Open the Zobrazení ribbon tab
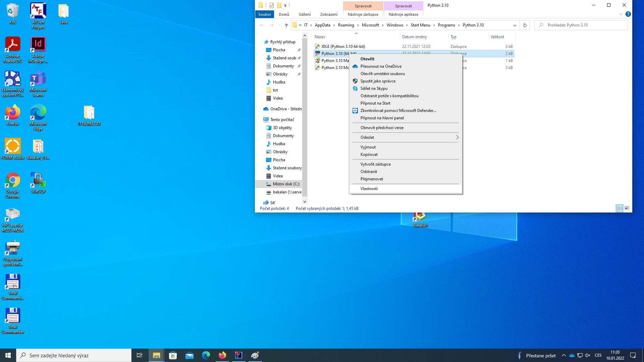This screenshot has width=644, height=362. pos(329,14)
